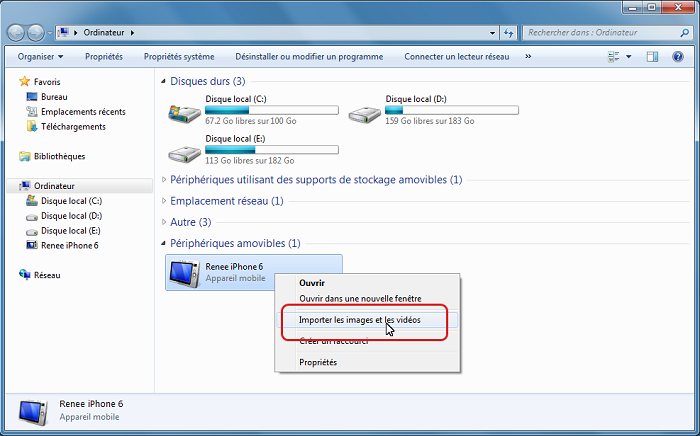The height and width of the screenshot is (436, 700).
Task: Click Ordinateur in the address bar breadcrumb
Action: click(x=104, y=33)
